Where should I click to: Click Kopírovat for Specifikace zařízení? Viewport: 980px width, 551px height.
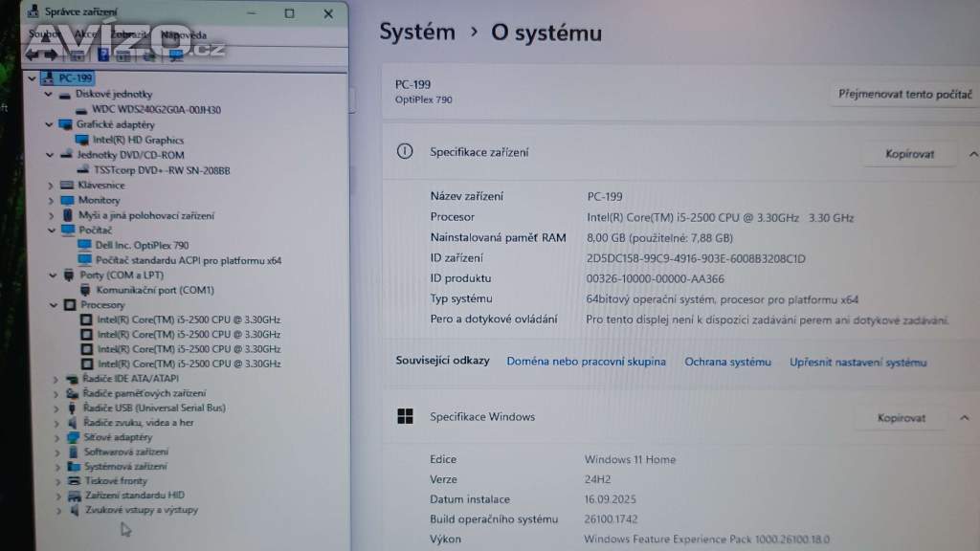coord(909,154)
